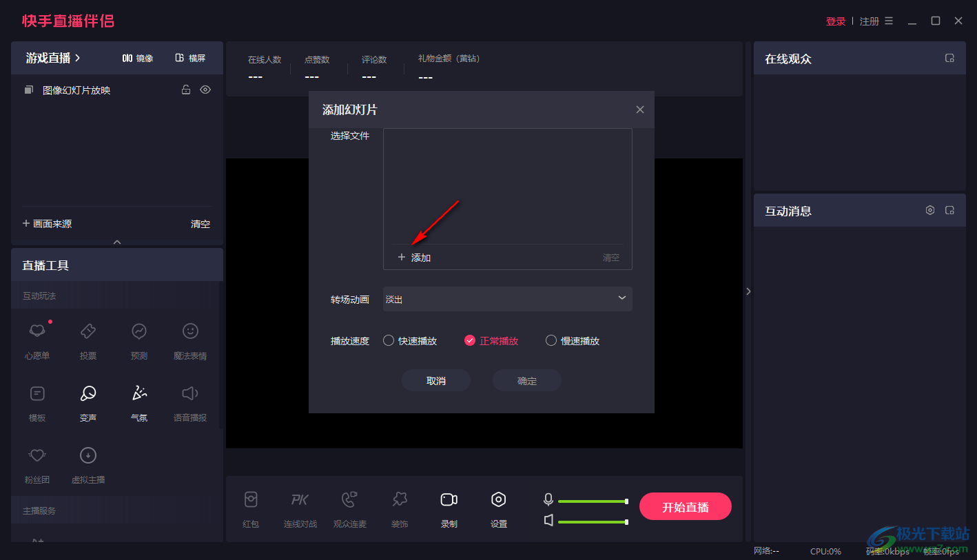Toggle 镜像 mirror mode

click(138, 58)
